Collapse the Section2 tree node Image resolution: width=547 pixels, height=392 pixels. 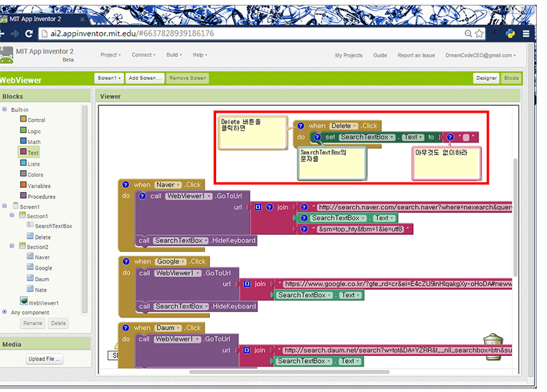(12, 246)
